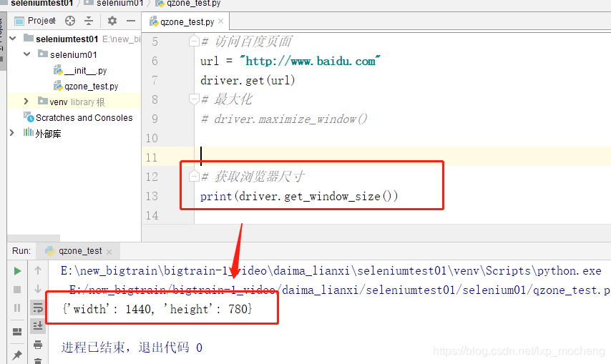Screen dimensions: 611x364
Task: Click the collapse all icon in Project toolbar
Action: (89, 21)
